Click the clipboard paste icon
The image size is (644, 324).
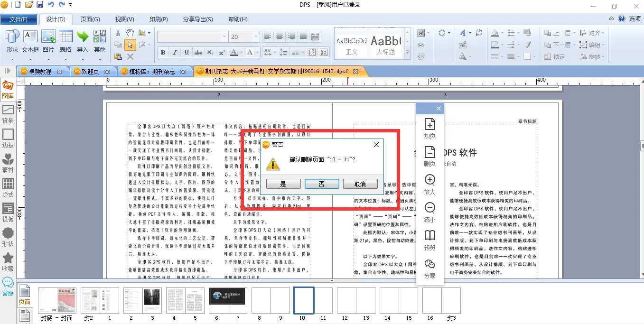click(x=118, y=56)
